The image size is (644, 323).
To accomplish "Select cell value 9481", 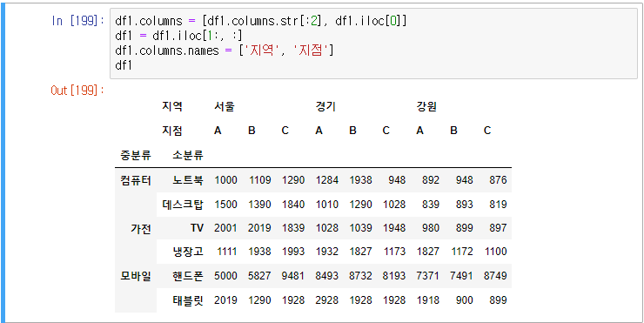I will [292, 276].
